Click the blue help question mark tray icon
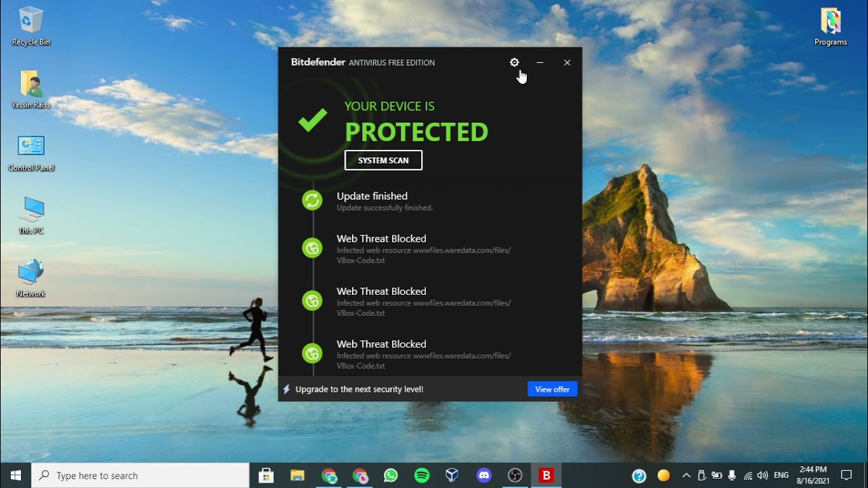Image resolution: width=868 pixels, height=488 pixels. tap(639, 476)
